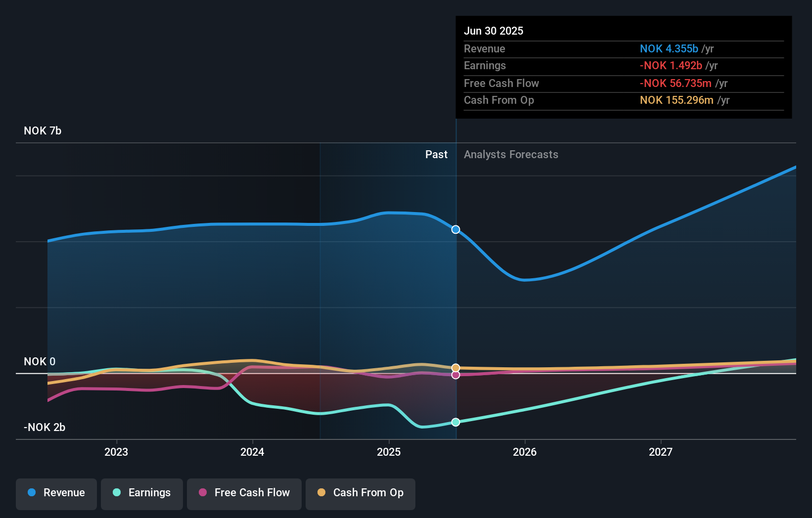The height and width of the screenshot is (518, 812).
Task: Click the Revenue data point marker on chart
Action: [x=455, y=229]
